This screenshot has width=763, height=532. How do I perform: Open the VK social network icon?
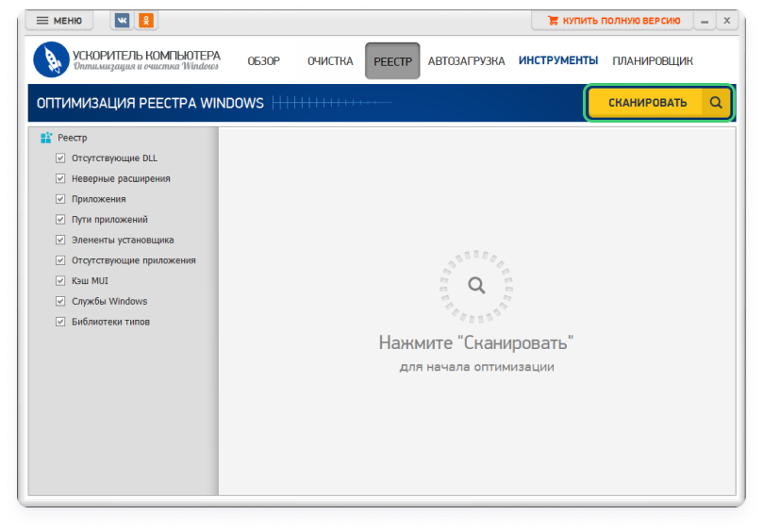pos(122,21)
